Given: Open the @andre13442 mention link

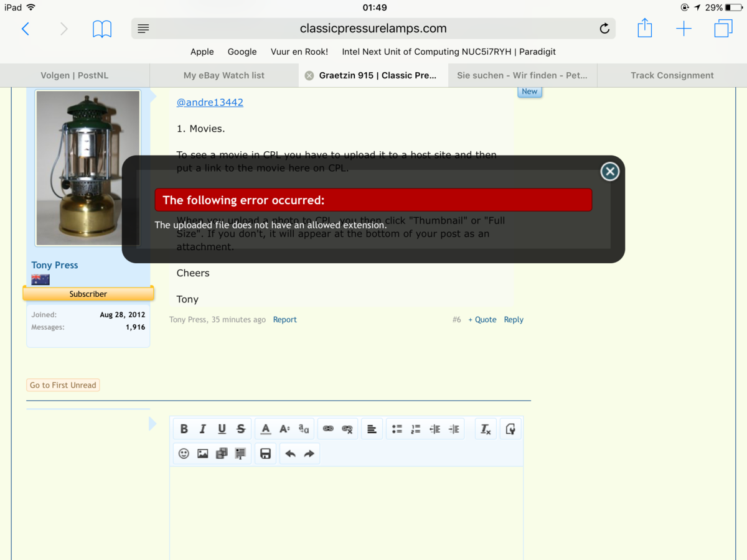Looking at the screenshot, I should click(x=210, y=102).
